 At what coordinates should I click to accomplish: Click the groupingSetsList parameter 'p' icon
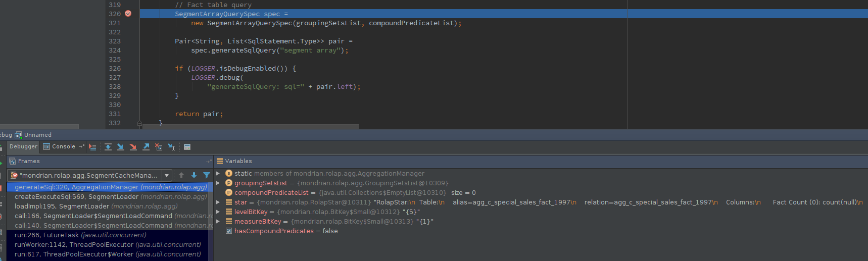point(228,183)
